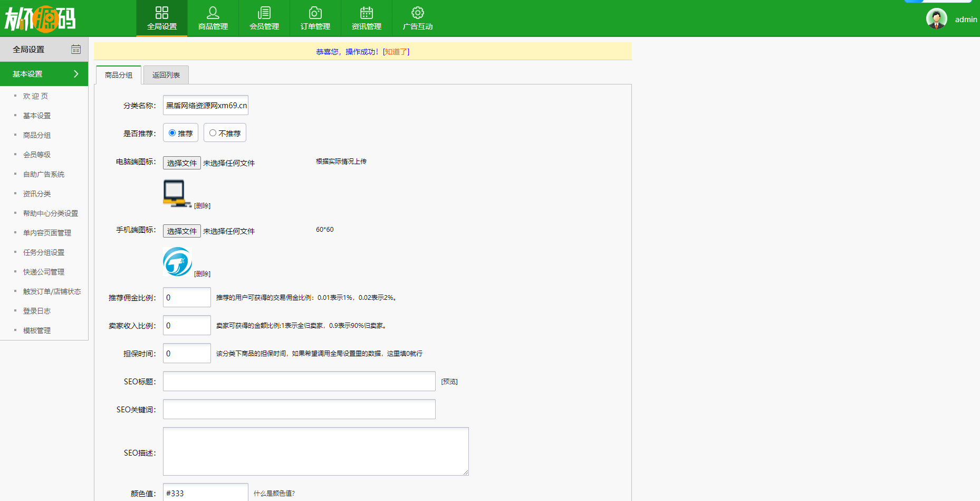
Task: Dismiss success notice via 知道了 link
Action: pos(396,52)
